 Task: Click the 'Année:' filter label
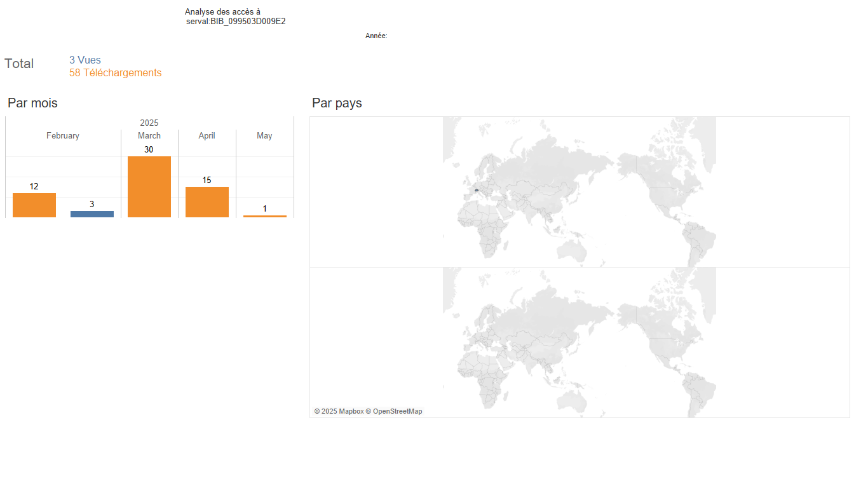pyautogui.click(x=376, y=36)
